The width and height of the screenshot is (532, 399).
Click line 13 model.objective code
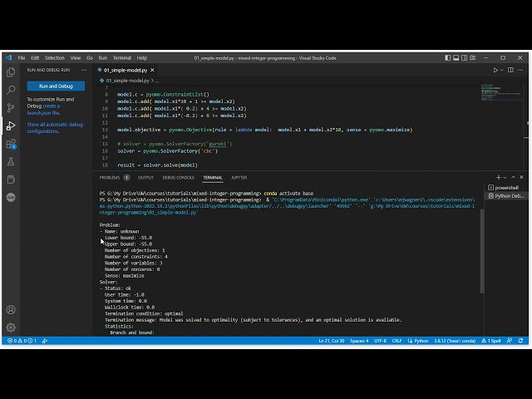pos(264,130)
